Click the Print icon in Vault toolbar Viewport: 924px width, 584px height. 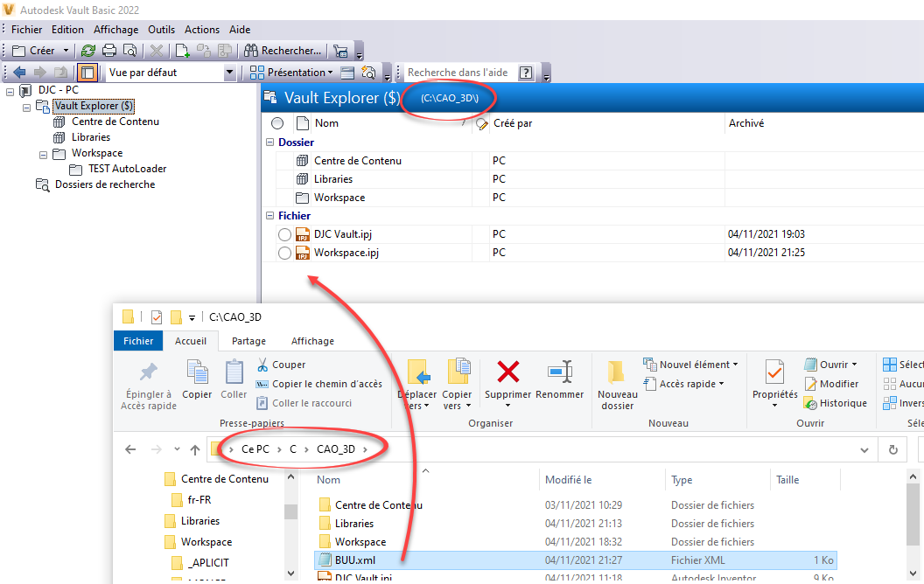[109, 51]
